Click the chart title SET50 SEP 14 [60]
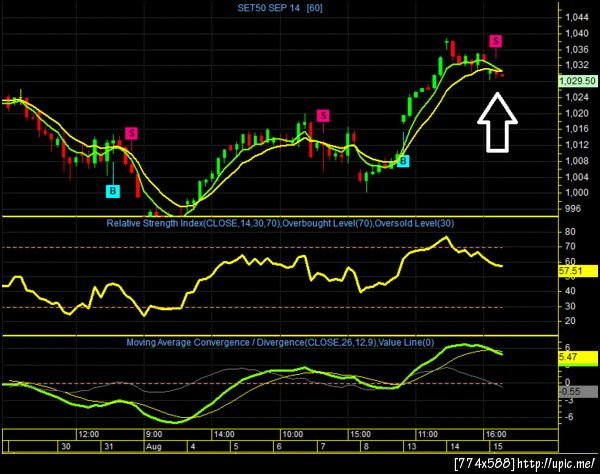 (x=280, y=8)
